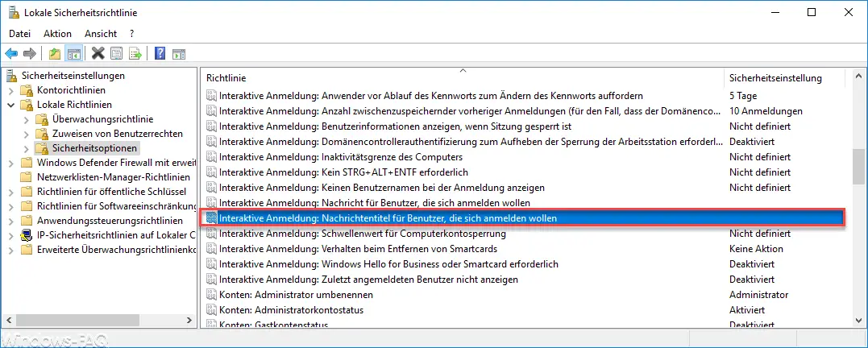Click the Zuweisen von Benutzerrechten folder icon
Image resolution: width=868 pixels, height=348 pixels.
pos(42,134)
